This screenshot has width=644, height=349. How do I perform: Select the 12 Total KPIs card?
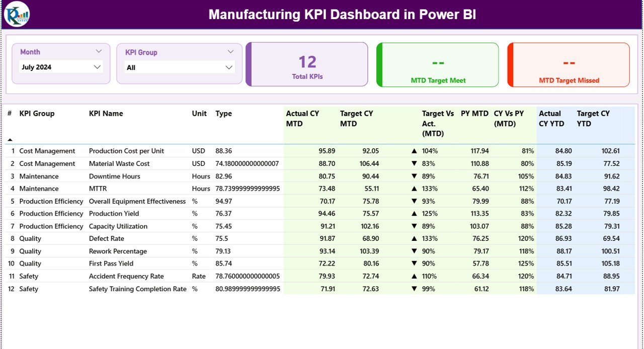click(x=307, y=64)
